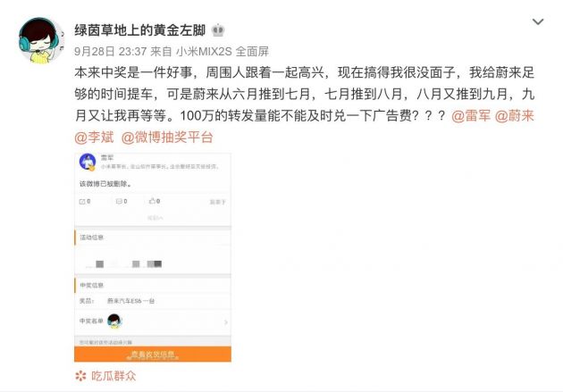Enlarge the attached lottery screenshot image

tap(153, 257)
